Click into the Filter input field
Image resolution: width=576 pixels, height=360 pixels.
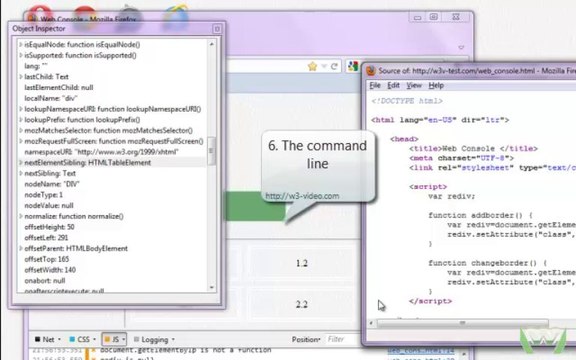tap(343, 339)
